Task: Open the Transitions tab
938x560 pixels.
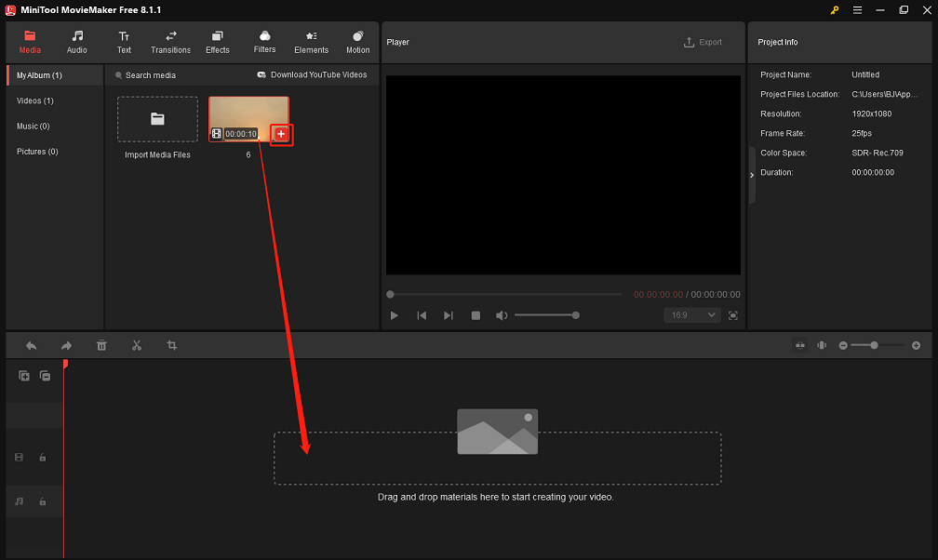Action: pos(170,43)
